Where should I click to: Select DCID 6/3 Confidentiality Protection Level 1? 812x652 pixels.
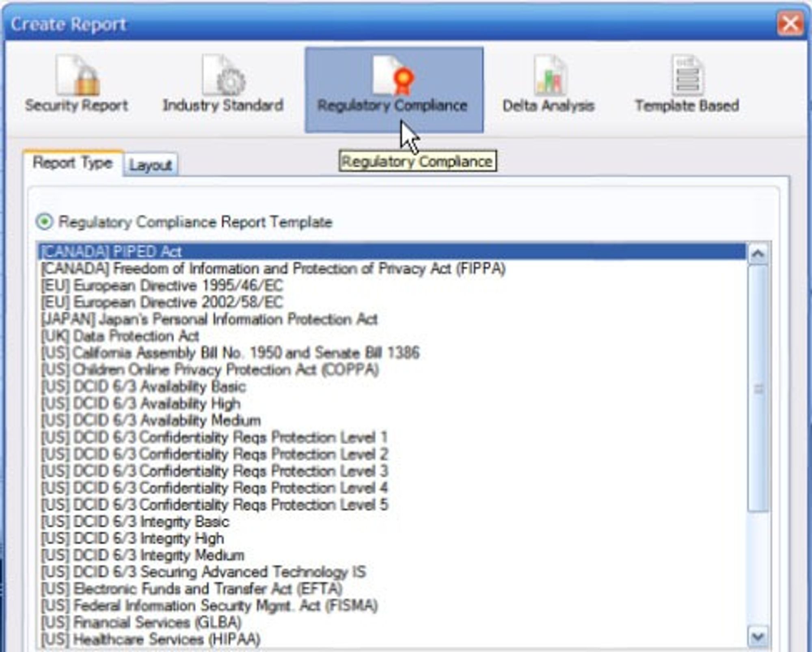tap(393, 438)
